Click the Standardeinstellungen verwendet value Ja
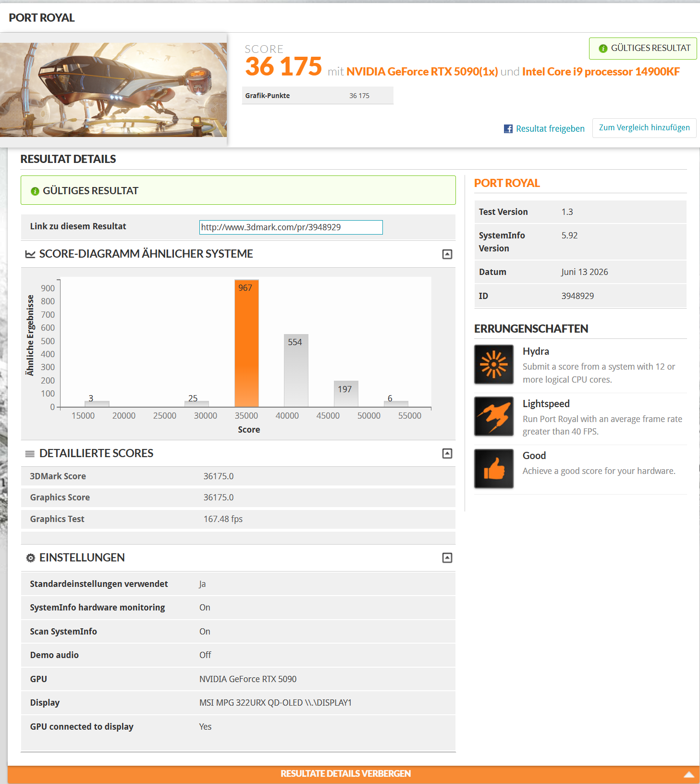Screen dimensions: 700x784 [202, 584]
